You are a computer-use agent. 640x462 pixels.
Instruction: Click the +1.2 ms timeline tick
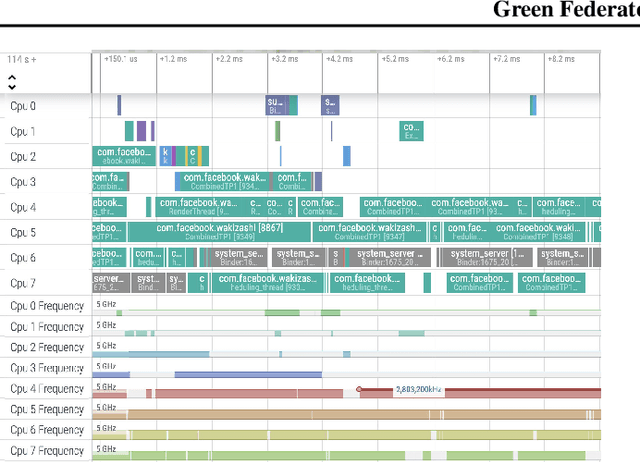click(x=173, y=59)
